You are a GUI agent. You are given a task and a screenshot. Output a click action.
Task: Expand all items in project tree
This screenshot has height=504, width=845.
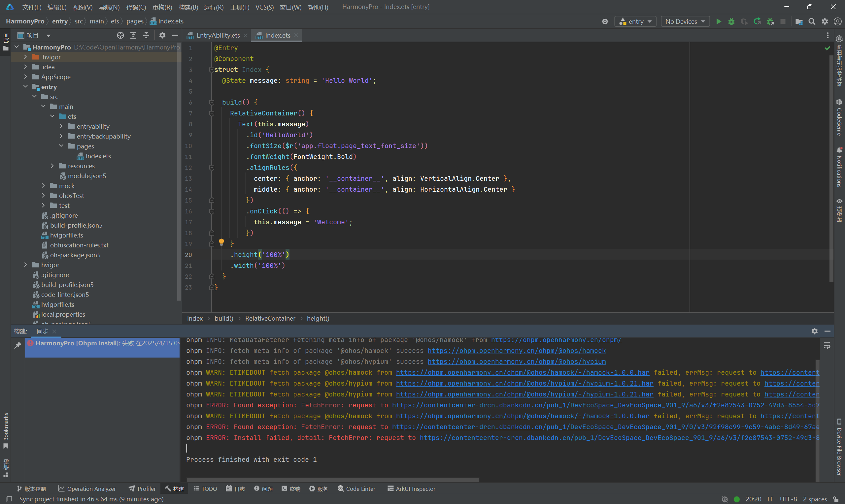point(133,35)
